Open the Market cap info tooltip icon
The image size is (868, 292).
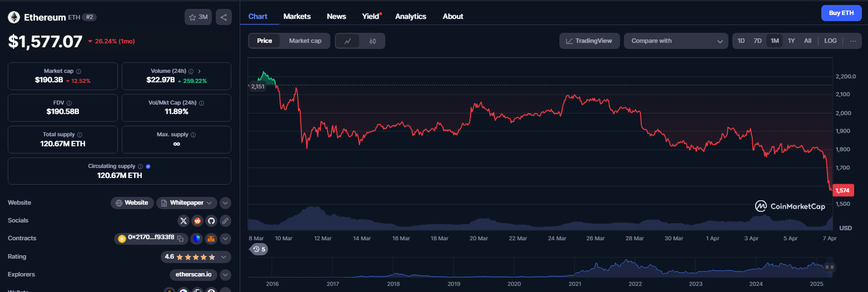click(78, 71)
